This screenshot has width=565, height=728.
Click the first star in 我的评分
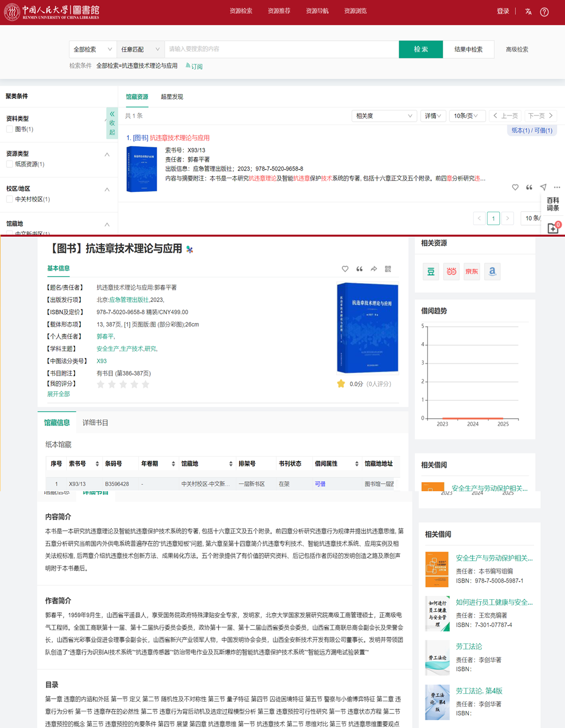coord(100,384)
